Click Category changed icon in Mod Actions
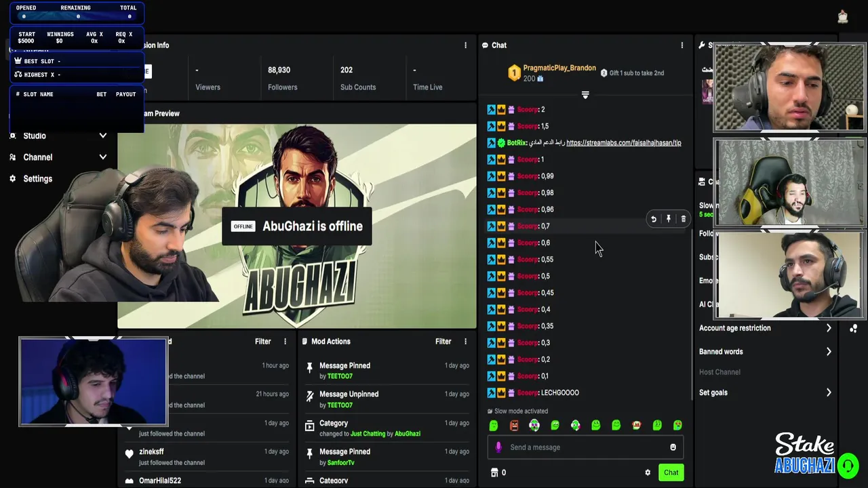The height and width of the screenshot is (488, 868). [x=310, y=425]
